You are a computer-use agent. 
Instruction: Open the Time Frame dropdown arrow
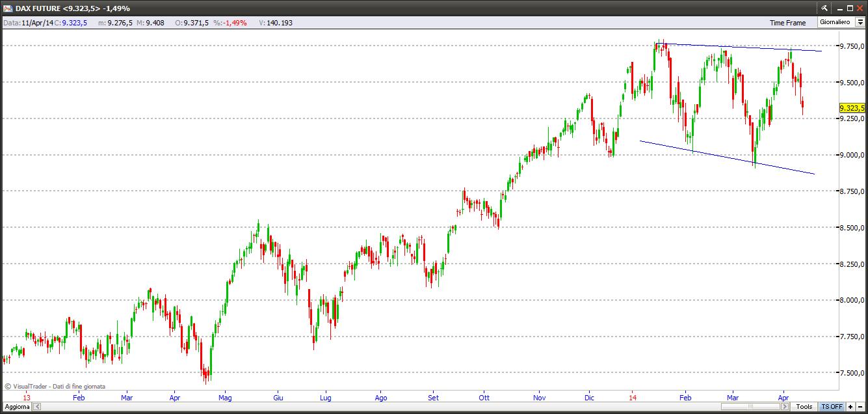coord(860,22)
